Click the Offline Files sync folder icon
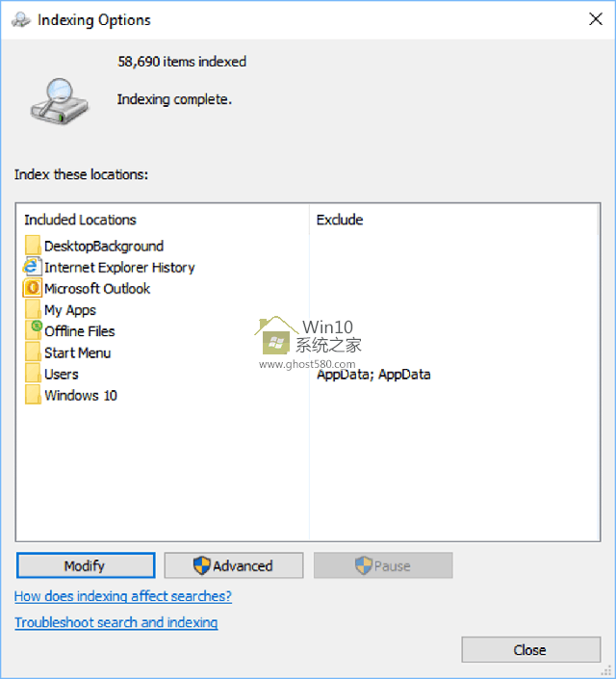The image size is (616, 679). pos(34,330)
